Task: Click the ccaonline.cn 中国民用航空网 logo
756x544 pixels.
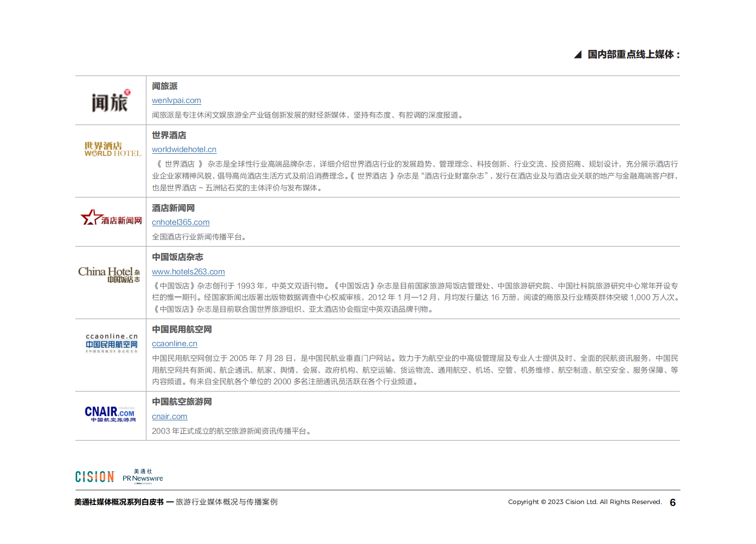Action: pyautogui.click(x=111, y=343)
